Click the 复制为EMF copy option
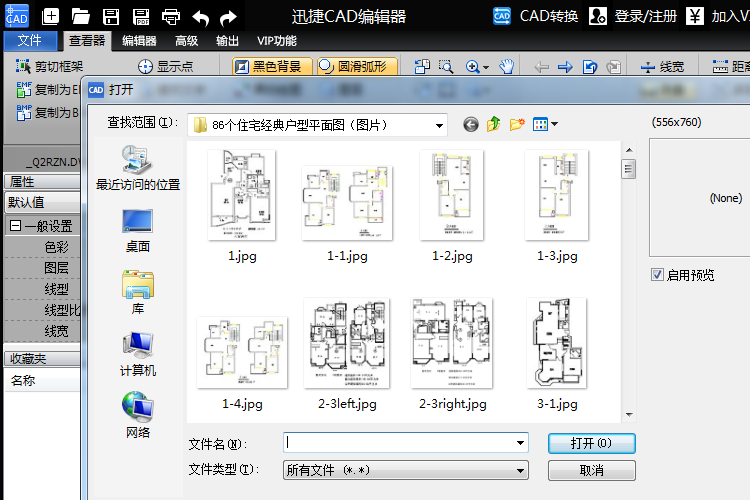 (48, 89)
